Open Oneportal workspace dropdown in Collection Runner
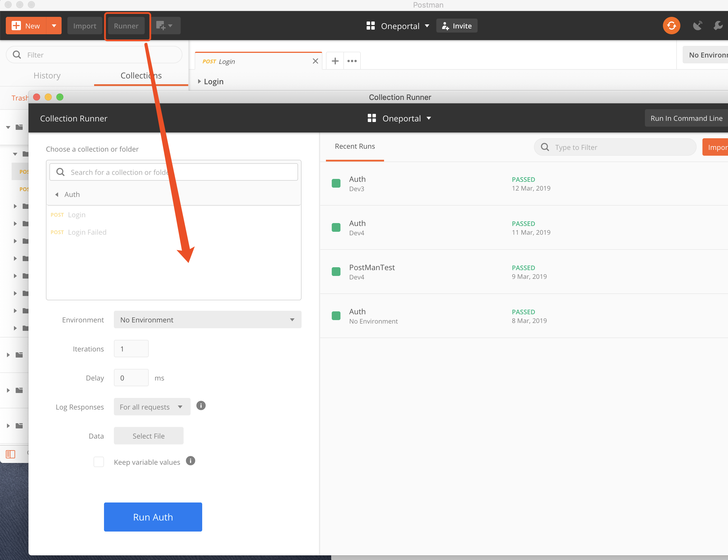This screenshot has height=560, width=728. point(399,118)
